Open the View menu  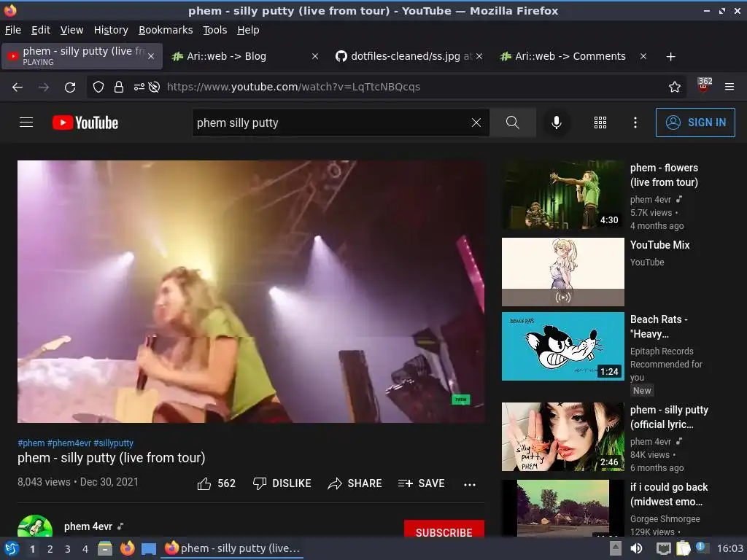click(72, 30)
